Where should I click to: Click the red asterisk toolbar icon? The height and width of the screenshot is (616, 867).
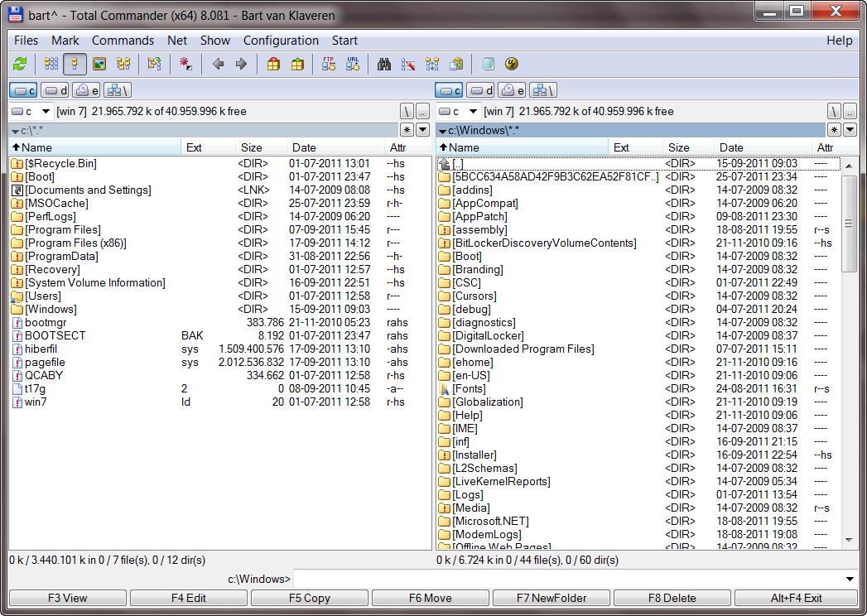(x=185, y=64)
